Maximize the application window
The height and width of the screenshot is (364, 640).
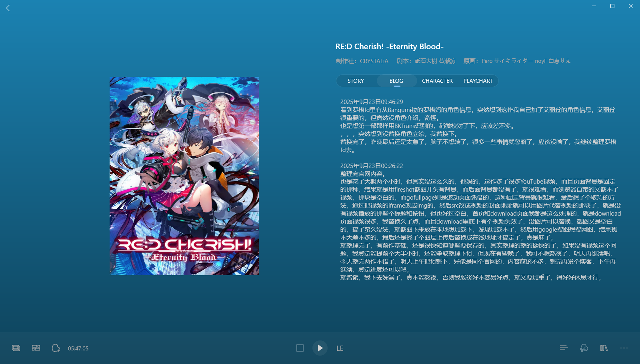click(x=612, y=6)
